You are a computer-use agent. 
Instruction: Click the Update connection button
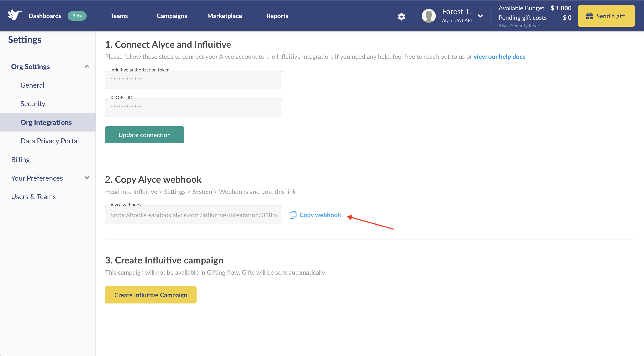pyautogui.click(x=144, y=135)
